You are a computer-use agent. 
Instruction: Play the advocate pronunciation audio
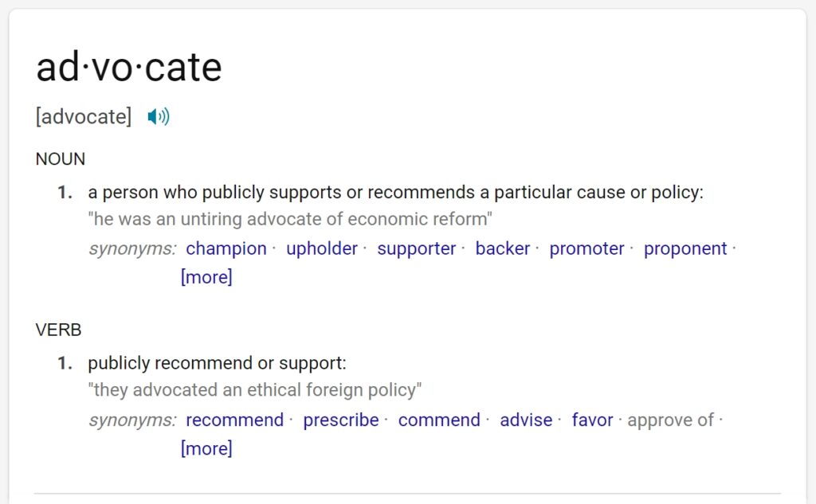click(x=159, y=116)
